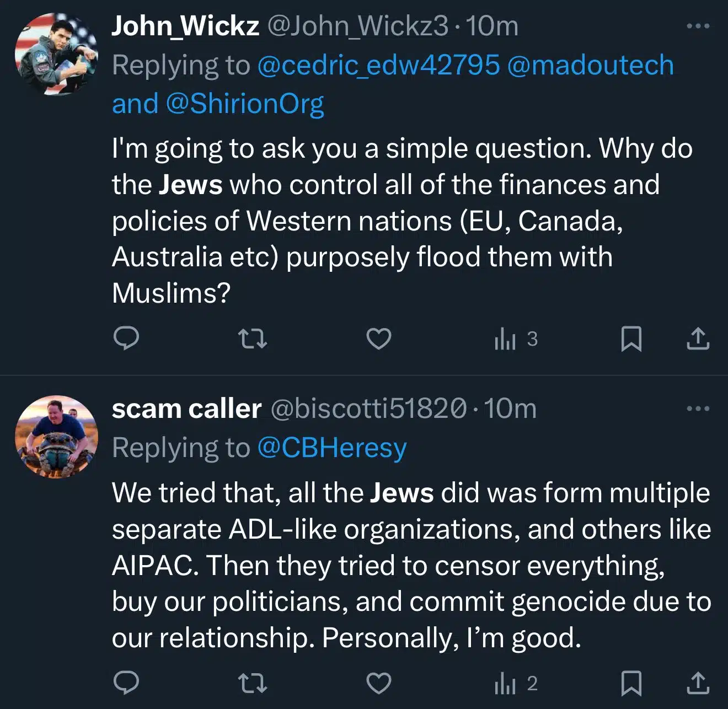Retweet scam caller's post
Viewport: 728px width, 709px height.
point(252,683)
